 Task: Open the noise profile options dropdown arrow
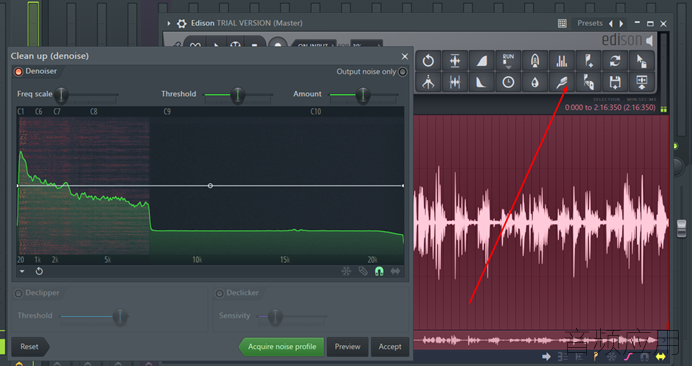click(22, 272)
